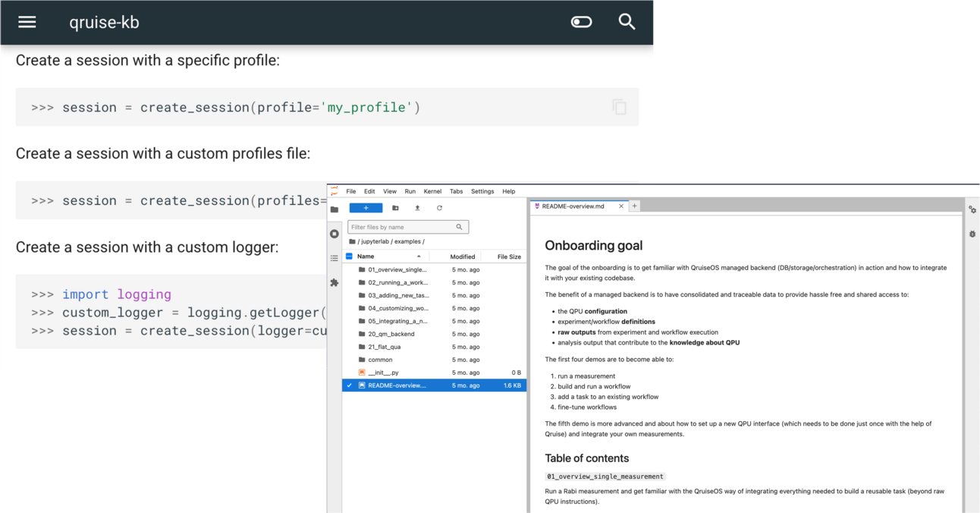Select the common folder
This screenshot has width=980, height=513.
click(435, 360)
